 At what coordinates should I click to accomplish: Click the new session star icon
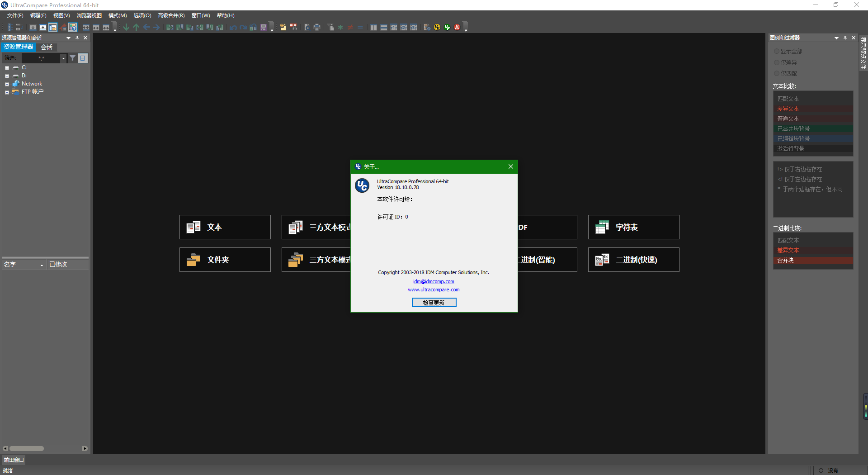(x=283, y=27)
